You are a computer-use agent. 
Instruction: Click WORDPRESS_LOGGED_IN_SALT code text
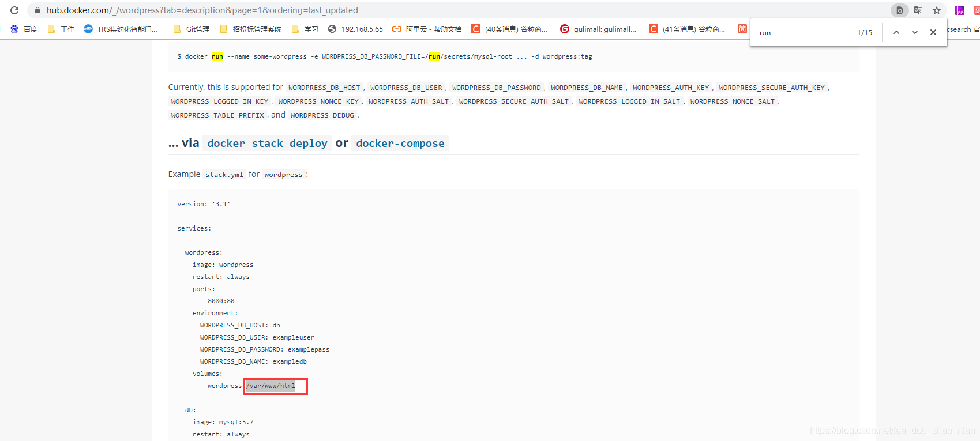coord(629,101)
